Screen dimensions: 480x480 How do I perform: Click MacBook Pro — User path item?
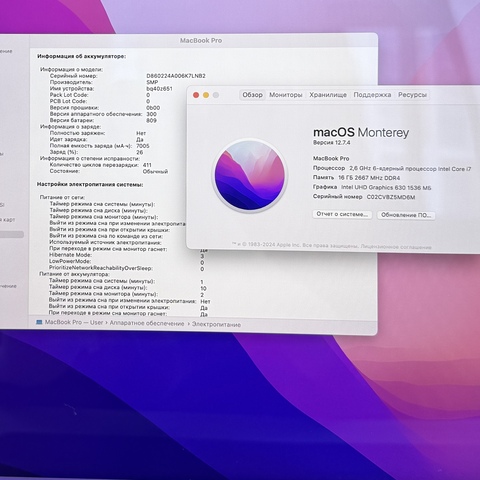click(x=74, y=322)
